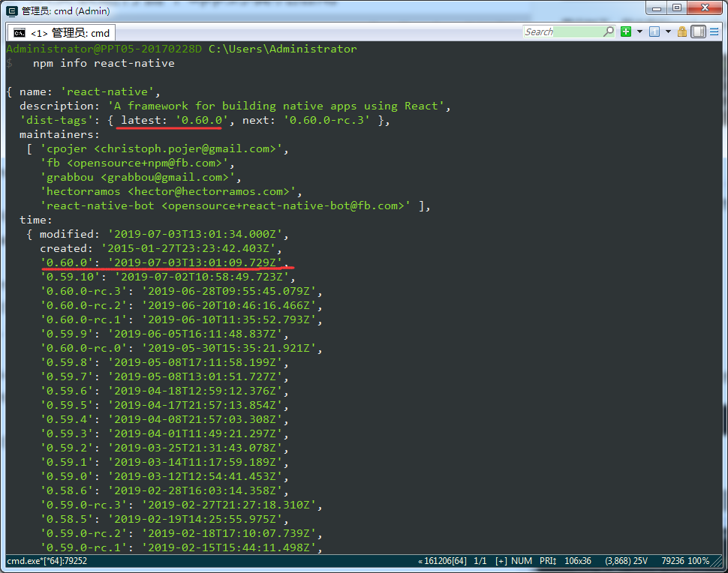Click the 'PRI↕' priority indicator in status bar
This screenshot has width=728, height=573.
548,561
